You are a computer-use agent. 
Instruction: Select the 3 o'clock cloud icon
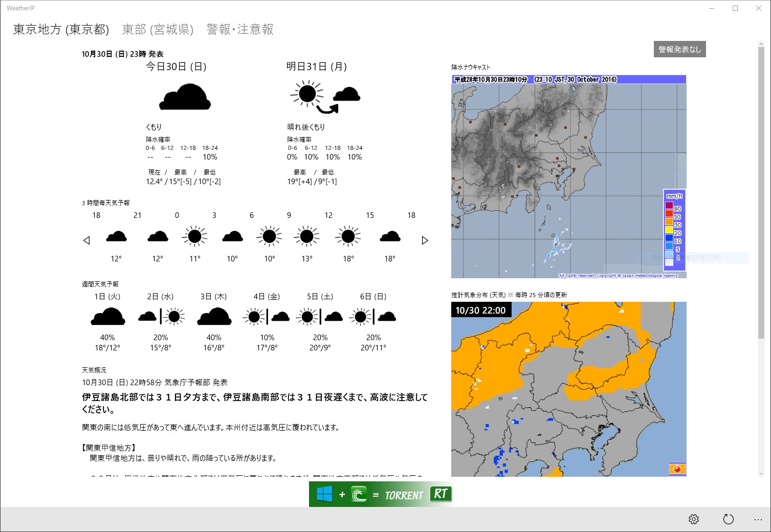click(x=232, y=236)
